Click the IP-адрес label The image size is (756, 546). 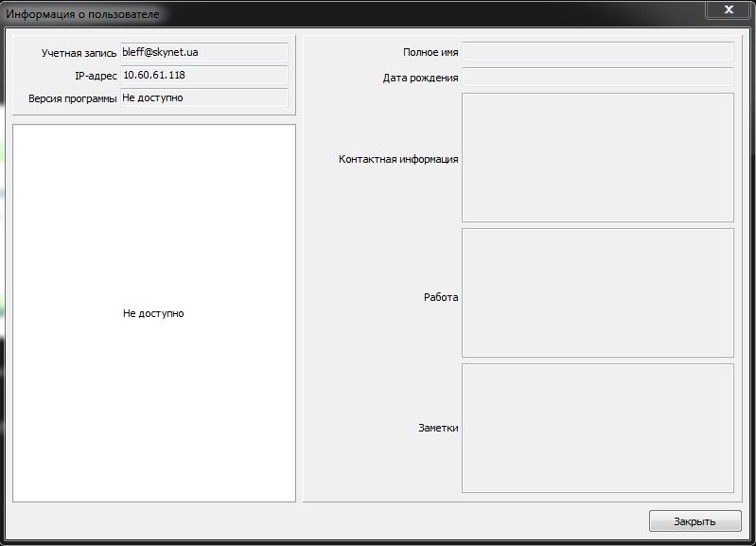point(95,77)
